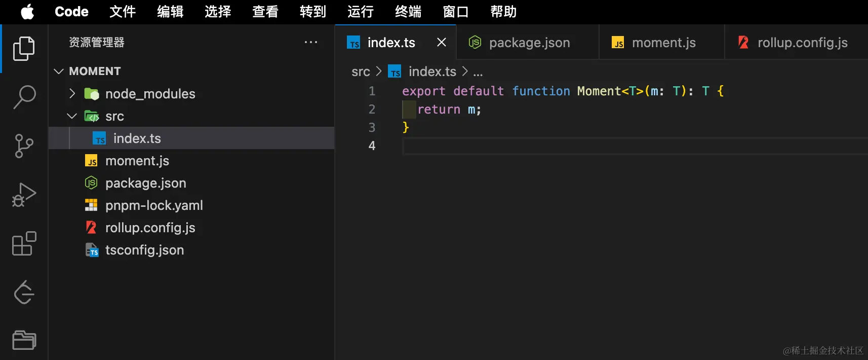Open the Run and Debug view icon
Screen dimensions: 868x360
click(x=24, y=195)
